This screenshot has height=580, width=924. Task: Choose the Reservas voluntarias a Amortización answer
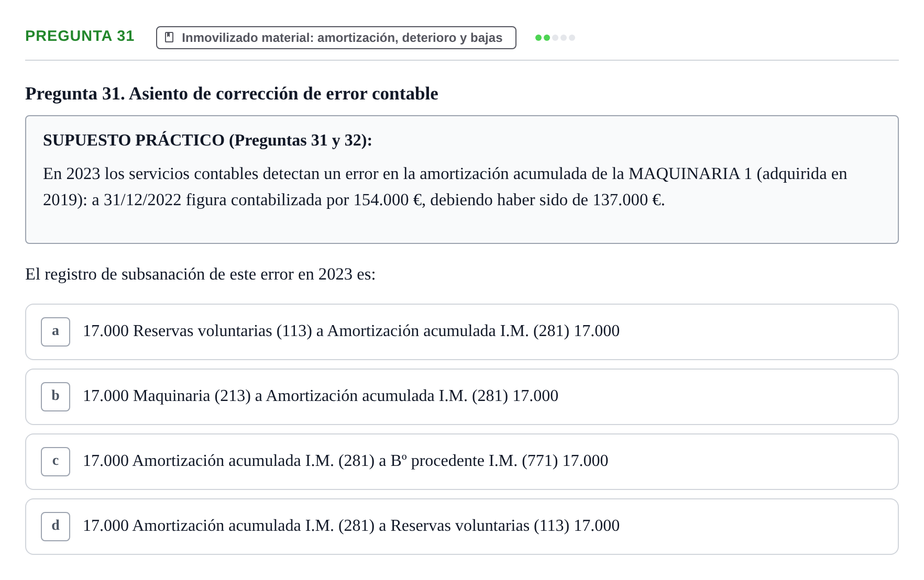coord(351,331)
